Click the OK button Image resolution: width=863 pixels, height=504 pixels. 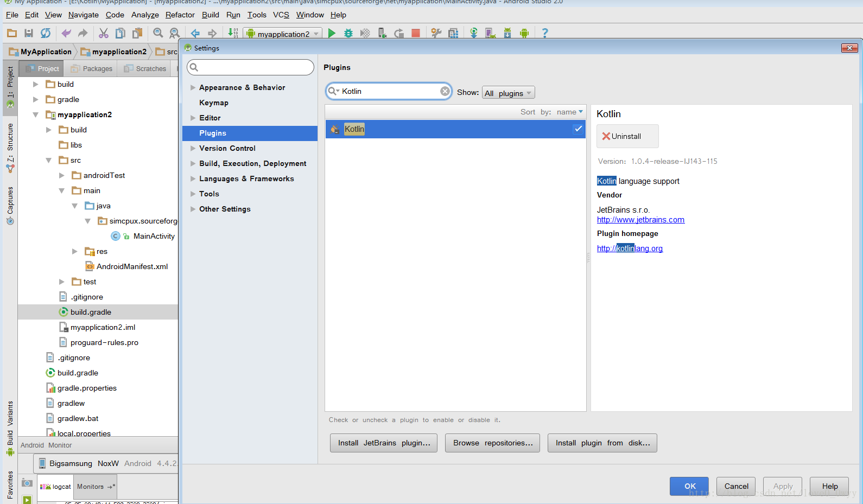(x=689, y=486)
